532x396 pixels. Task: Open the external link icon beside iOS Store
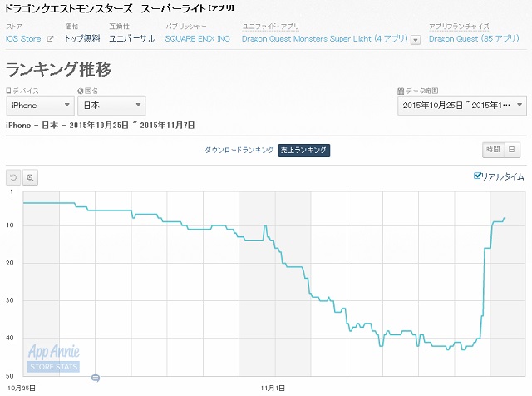50,39
